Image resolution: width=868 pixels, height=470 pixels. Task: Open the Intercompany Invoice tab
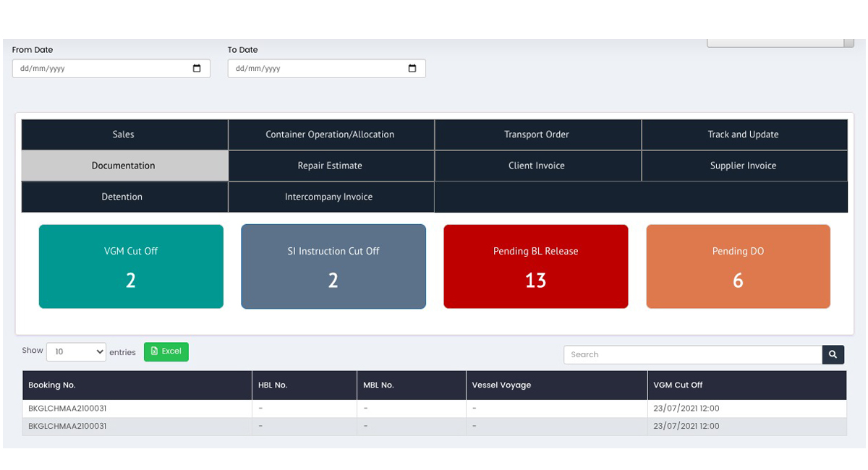[x=329, y=197]
